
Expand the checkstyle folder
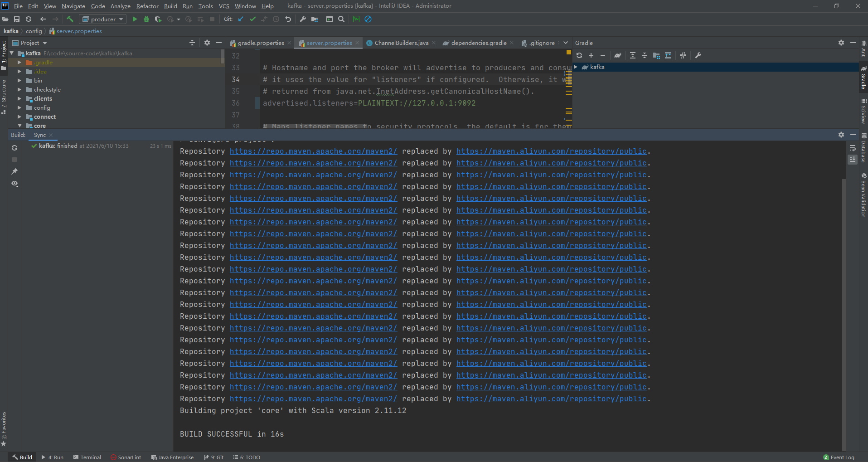click(19, 89)
